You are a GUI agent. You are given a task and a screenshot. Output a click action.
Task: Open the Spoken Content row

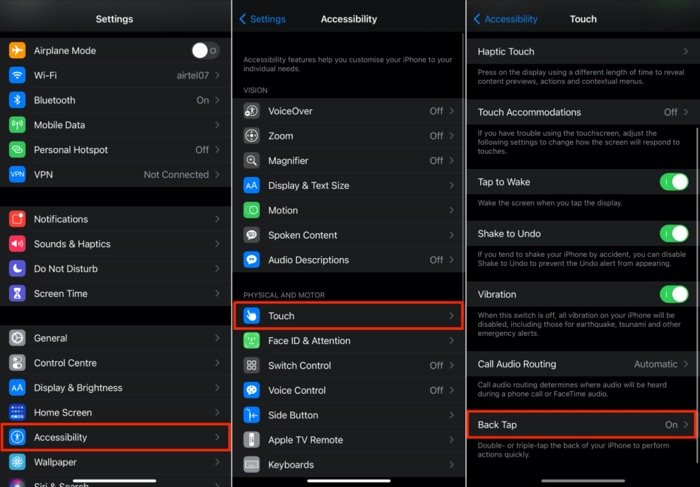349,235
